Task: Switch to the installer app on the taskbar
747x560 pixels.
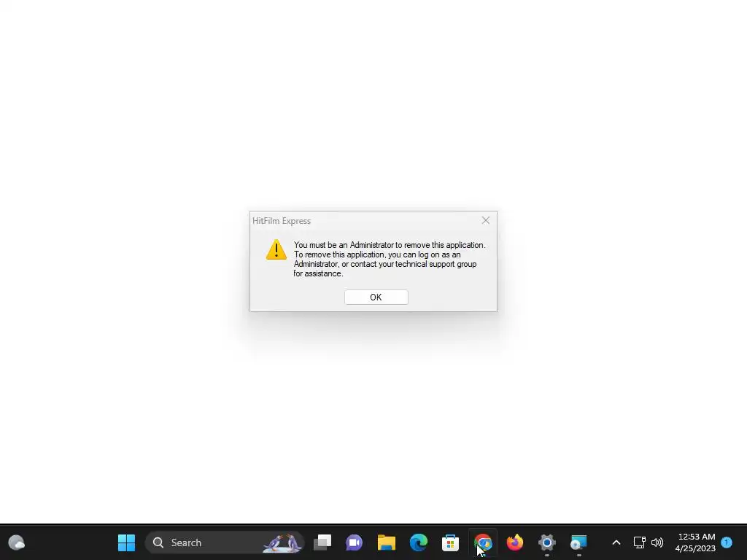Action: [x=578, y=542]
